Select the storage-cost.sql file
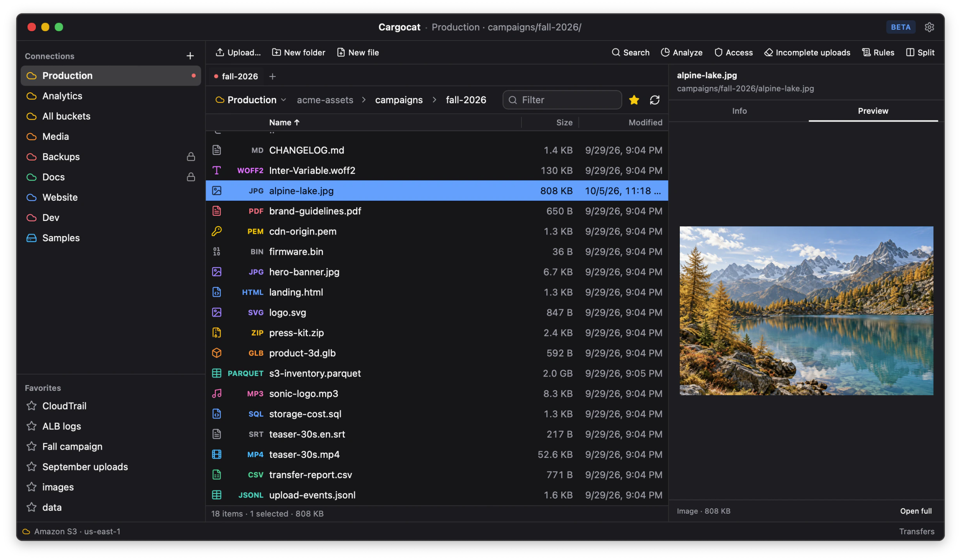Viewport: 961px width, 560px height. tap(437, 414)
